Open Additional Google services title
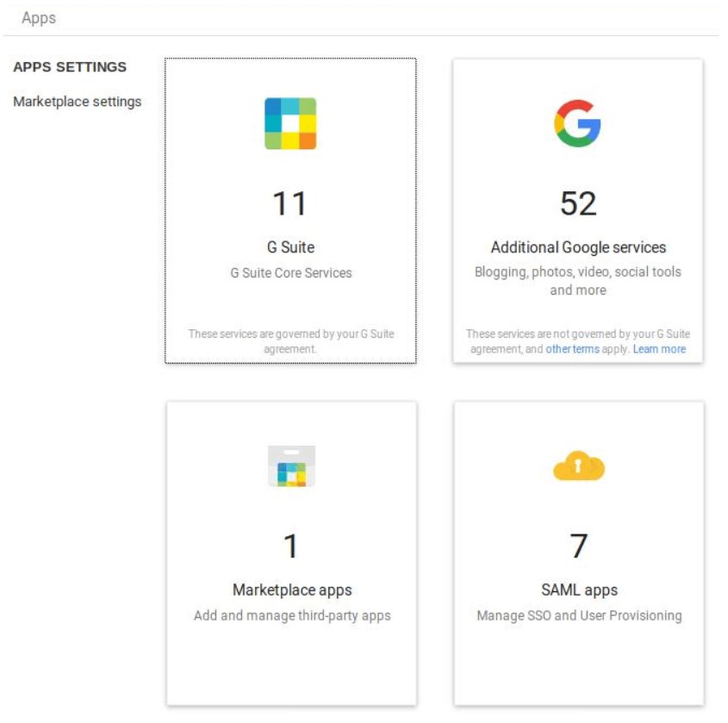Image resolution: width=728 pixels, height=723 pixels. tap(578, 247)
